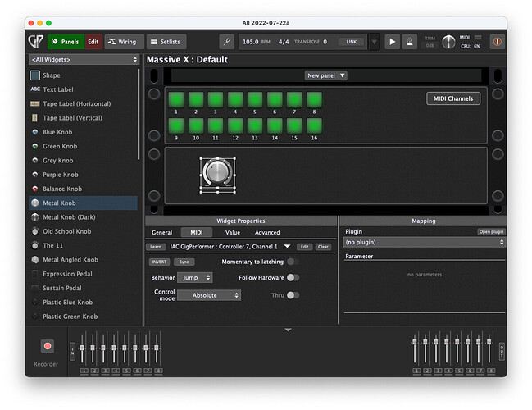The width and height of the screenshot is (532, 410).
Task: Click the Clear MIDI assignment button
Action: click(323, 247)
